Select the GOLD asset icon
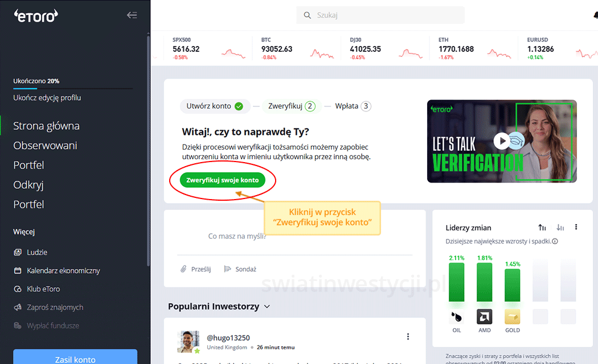 (512, 317)
